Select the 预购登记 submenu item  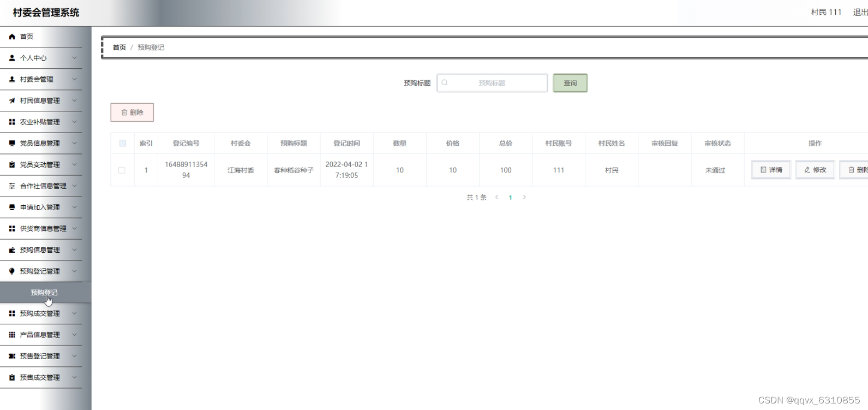pyautogui.click(x=45, y=293)
